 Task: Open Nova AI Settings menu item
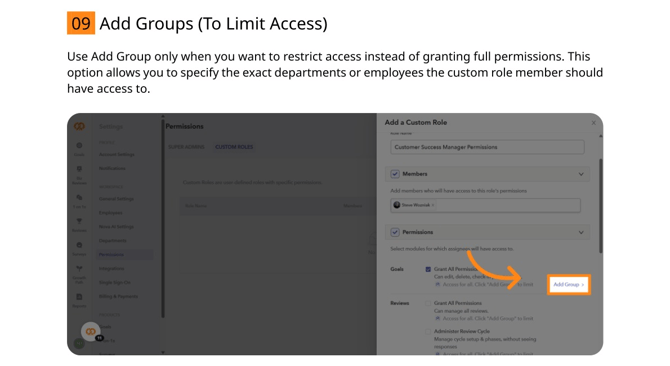coord(116,227)
